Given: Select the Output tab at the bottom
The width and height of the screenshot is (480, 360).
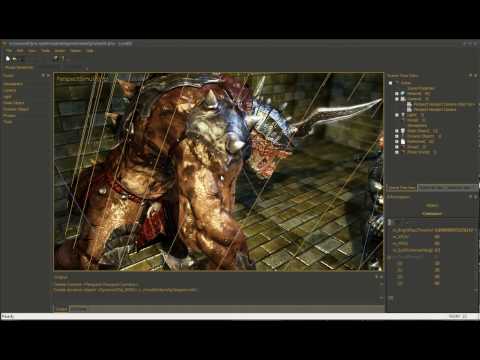Looking at the screenshot, I should (61, 309).
